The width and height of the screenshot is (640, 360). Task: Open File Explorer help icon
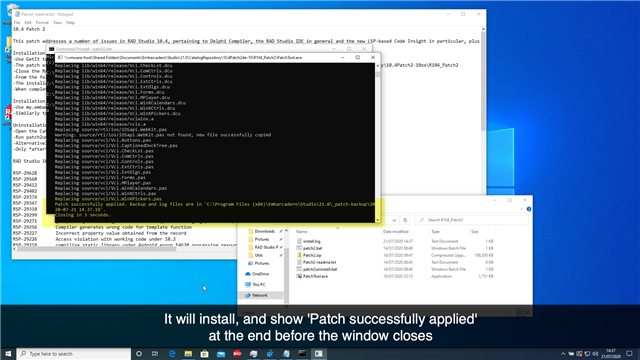click(529, 209)
